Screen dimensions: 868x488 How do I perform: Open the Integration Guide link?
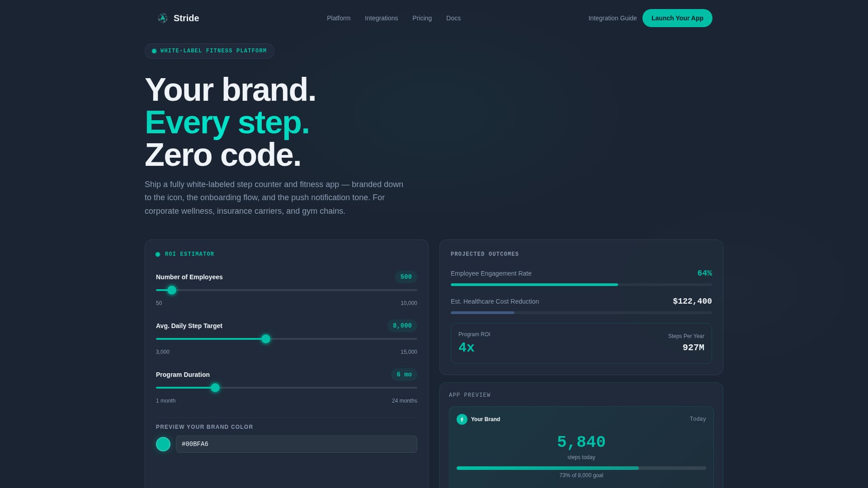coord(612,18)
